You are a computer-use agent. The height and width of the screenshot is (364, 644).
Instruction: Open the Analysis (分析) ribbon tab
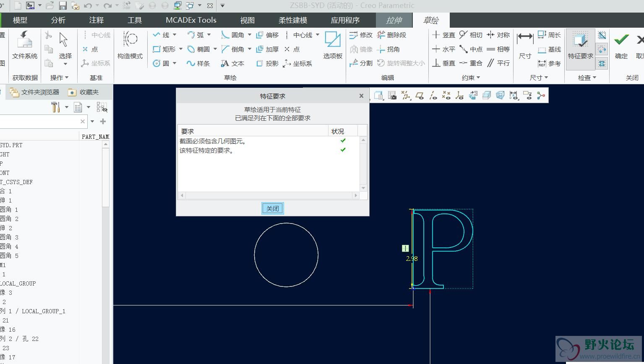click(58, 20)
